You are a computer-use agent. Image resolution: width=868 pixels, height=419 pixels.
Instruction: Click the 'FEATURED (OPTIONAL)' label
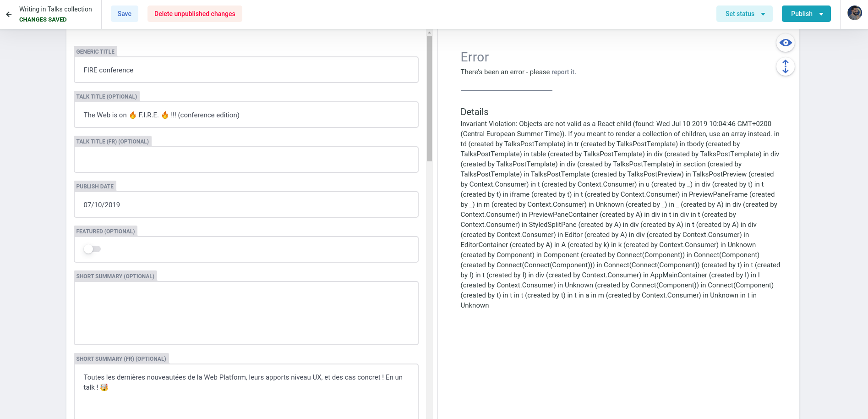(x=105, y=232)
